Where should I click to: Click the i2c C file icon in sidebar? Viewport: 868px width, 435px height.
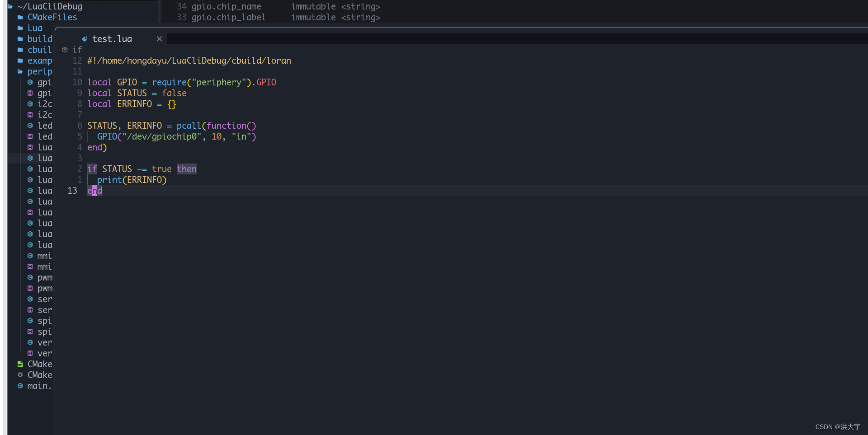pos(31,104)
